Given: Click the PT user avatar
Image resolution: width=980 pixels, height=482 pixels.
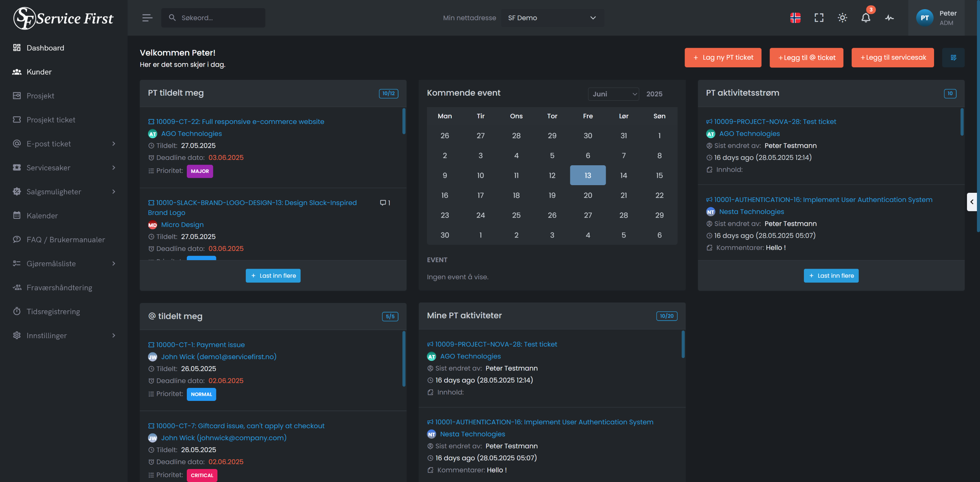Looking at the screenshot, I should click(924, 18).
